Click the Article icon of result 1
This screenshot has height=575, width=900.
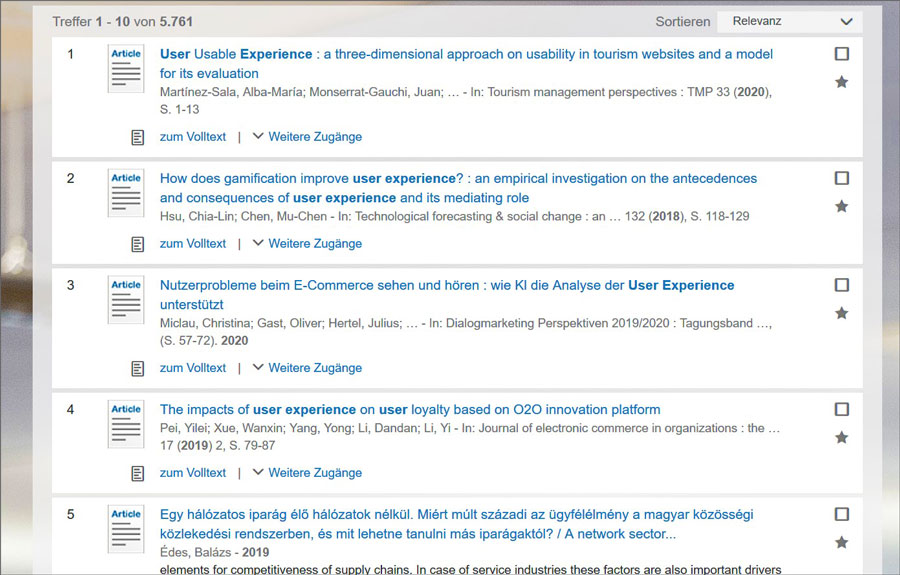coord(126,69)
